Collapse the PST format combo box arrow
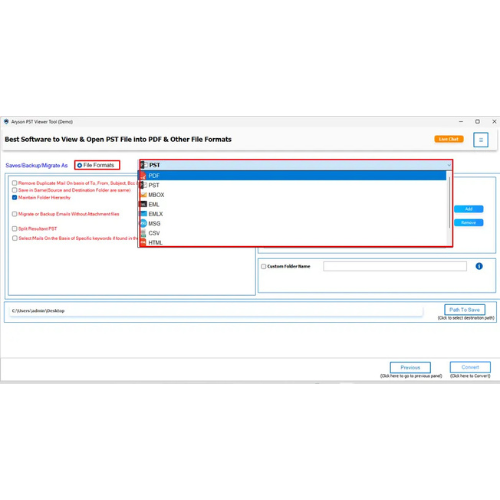This screenshot has width=500, height=500. pyautogui.click(x=449, y=165)
